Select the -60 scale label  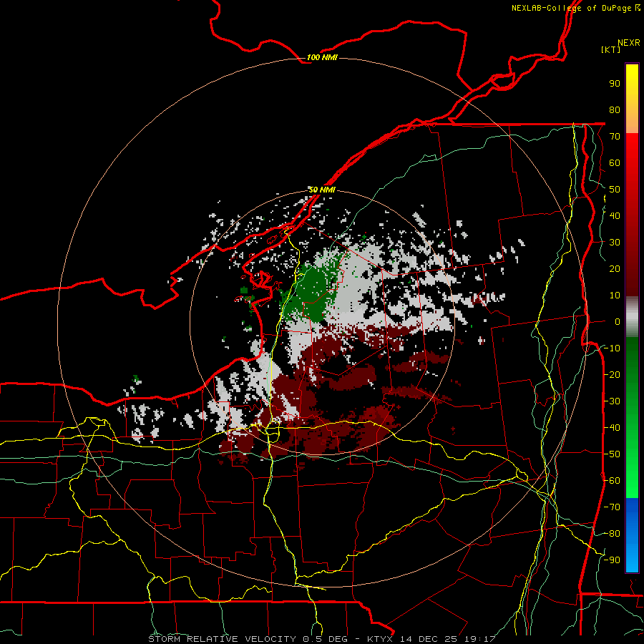coord(612,481)
